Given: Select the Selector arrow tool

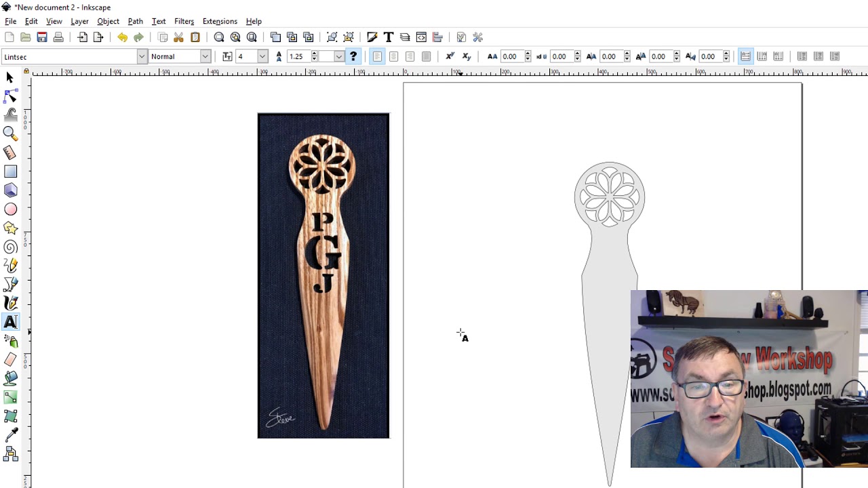Looking at the screenshot, I should [x=10, y=77].
